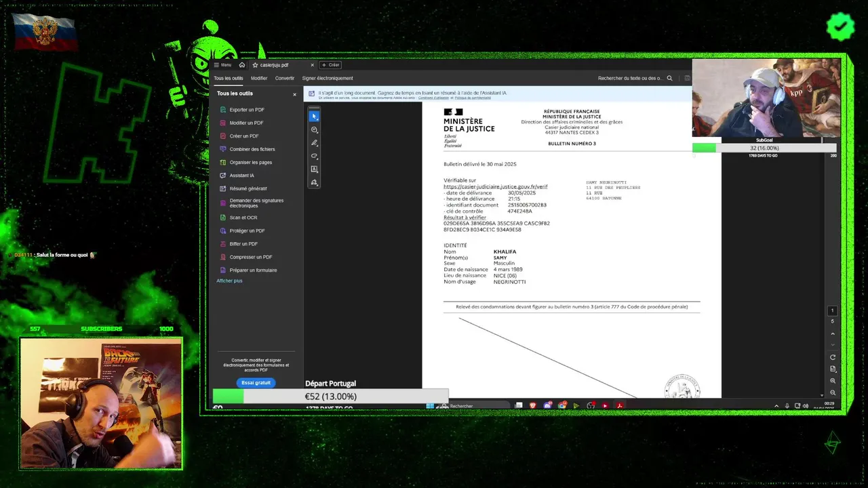
Task: Click 'BULLETIN NUMÉRO 3' heading text
Action: (x=572, y=144)
